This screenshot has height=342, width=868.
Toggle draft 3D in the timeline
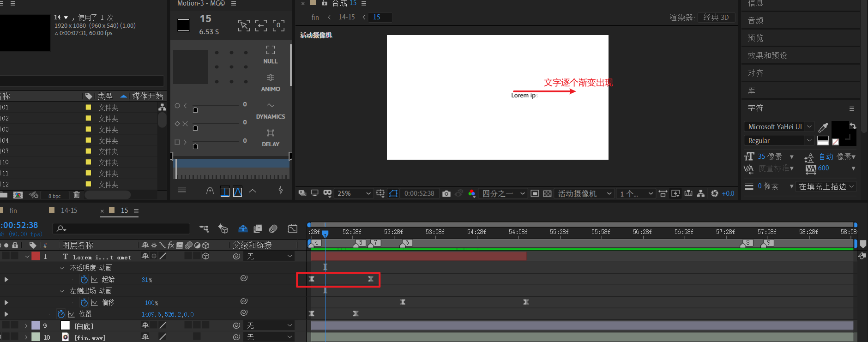tap(223, 228)
